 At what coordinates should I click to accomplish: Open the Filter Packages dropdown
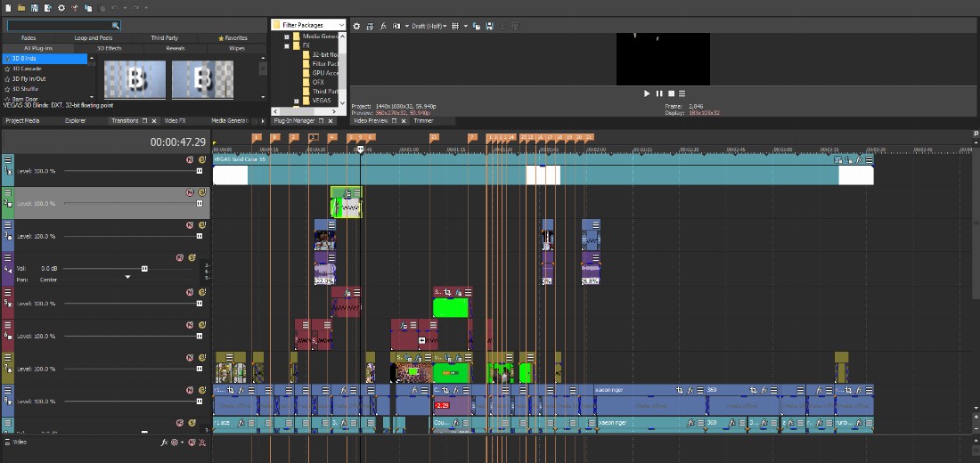point(341,25)
